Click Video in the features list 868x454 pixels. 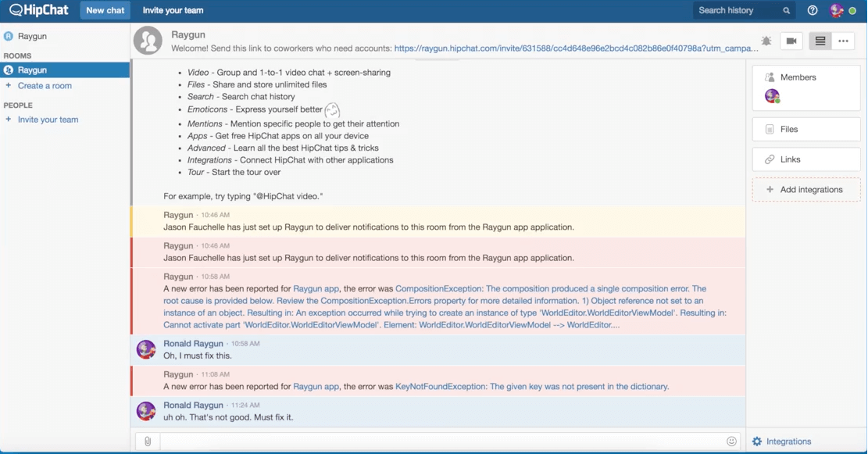point(198,73)
